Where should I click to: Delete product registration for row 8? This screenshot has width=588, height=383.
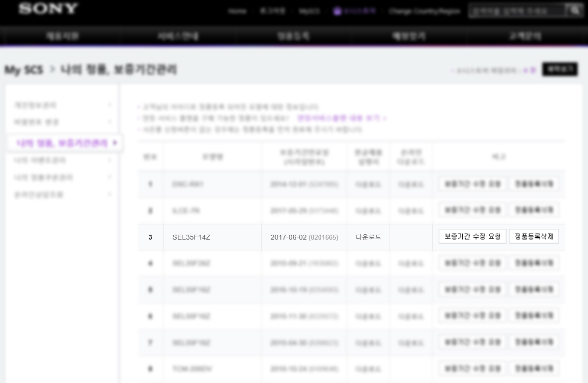(533, 368)
